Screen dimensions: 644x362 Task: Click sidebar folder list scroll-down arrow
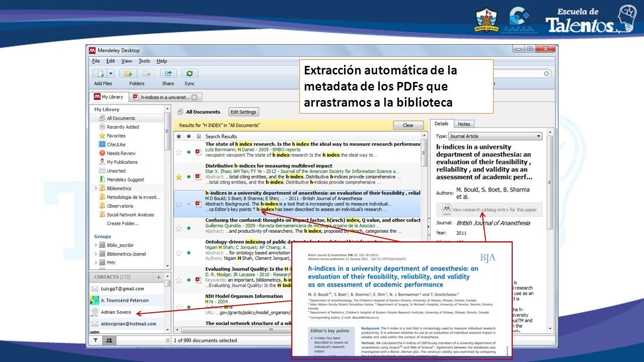168,265
